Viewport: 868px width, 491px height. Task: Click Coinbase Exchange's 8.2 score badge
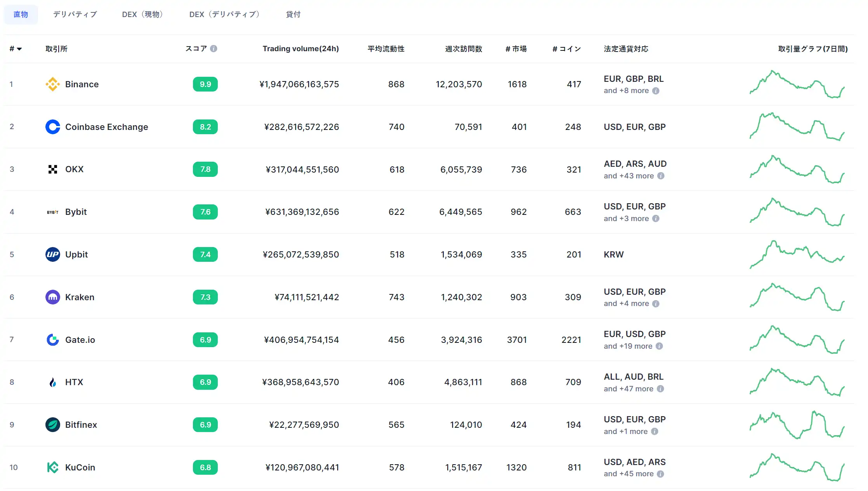205,127
